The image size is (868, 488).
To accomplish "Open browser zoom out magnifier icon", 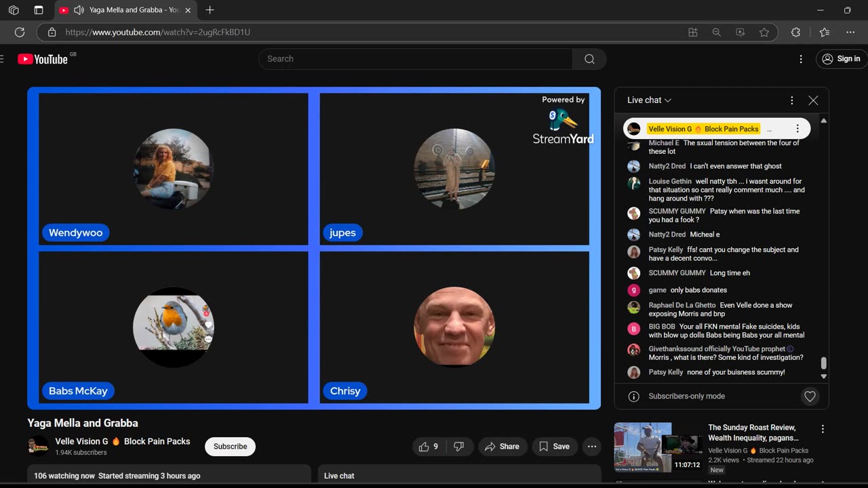I will (x=717, y=32).
